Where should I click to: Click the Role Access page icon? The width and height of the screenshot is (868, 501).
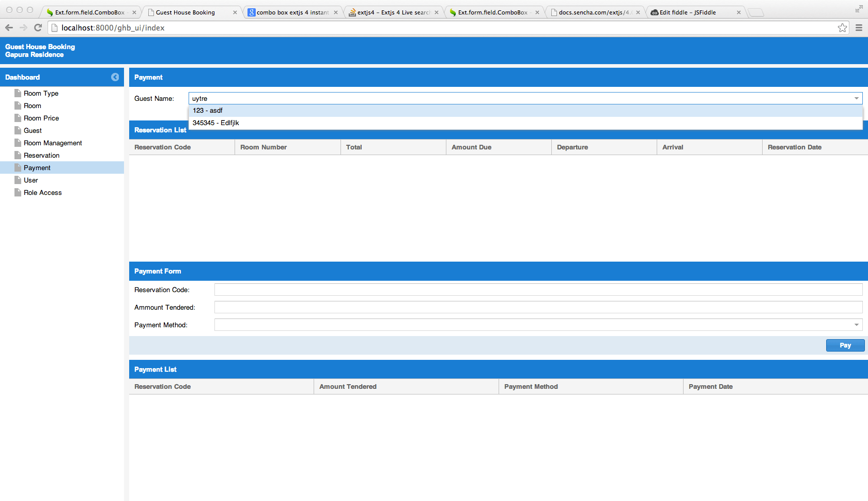point(18,192)
